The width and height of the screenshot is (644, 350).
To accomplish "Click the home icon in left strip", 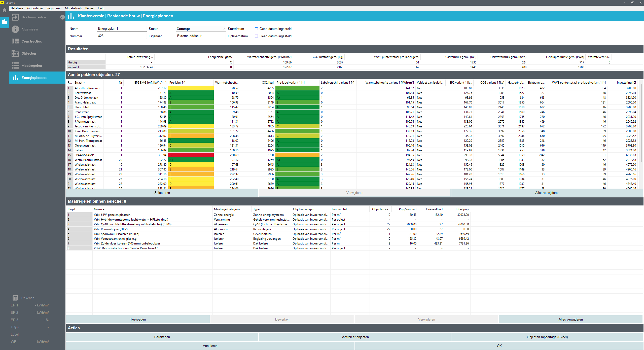I will pos(5,10).
